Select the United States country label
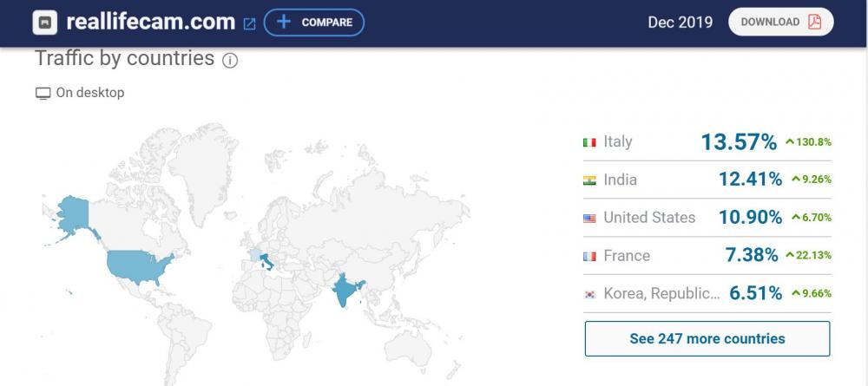This screenshot has width=868, height=386. click(649, 218)
